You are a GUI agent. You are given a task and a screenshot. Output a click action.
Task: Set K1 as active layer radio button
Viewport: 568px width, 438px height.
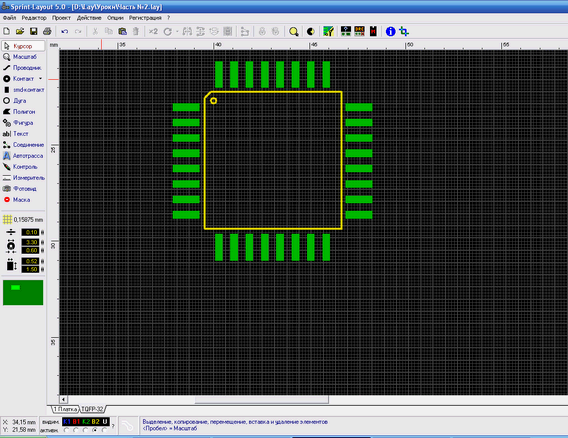pyautogui.click(x=66, y=430)
